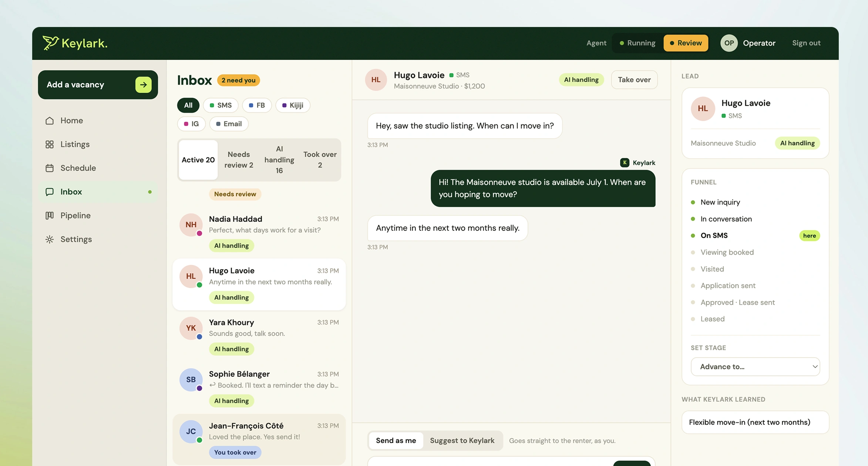Click Yara Khoury's YK avatar
The height and width of the screenshot is (466, 868).
pyautogui.click(x=191, y=328)
